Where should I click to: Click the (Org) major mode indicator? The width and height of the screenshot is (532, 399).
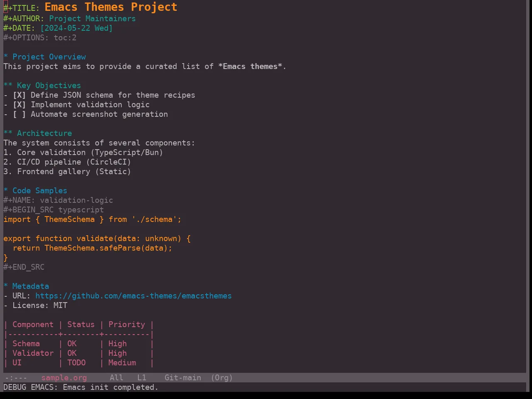coord(222,378)
